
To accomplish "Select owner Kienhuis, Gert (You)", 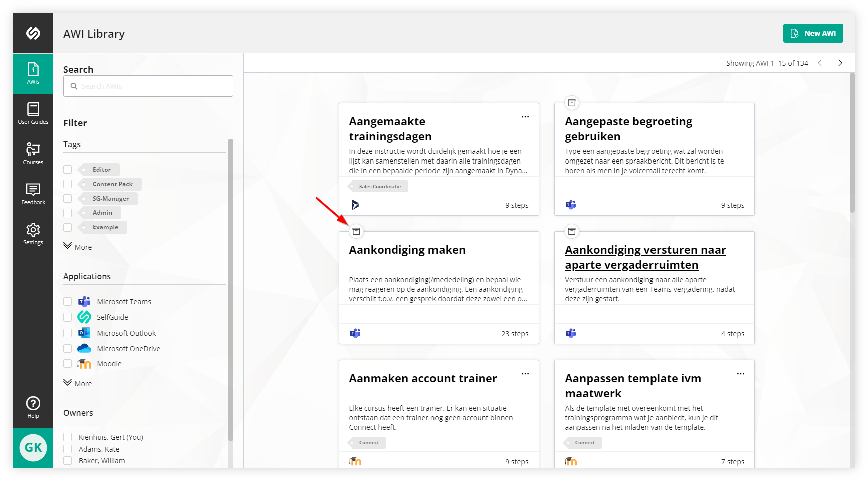I will [x=68, y=437].
